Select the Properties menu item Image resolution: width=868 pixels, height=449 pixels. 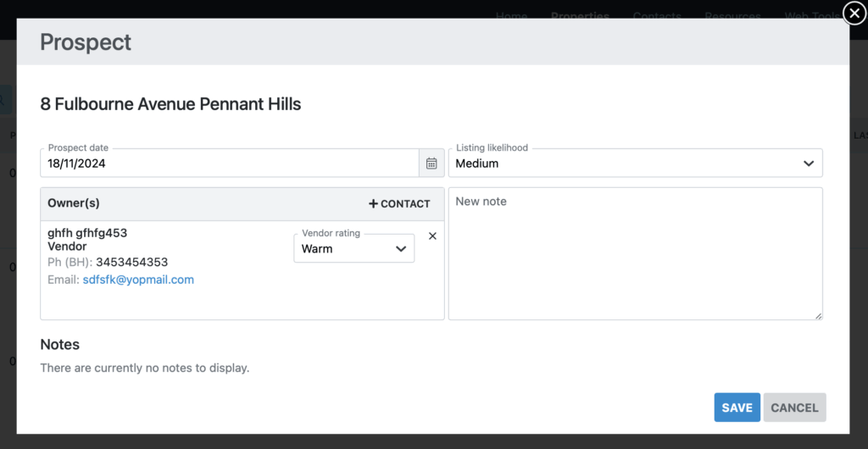point(580,16)
